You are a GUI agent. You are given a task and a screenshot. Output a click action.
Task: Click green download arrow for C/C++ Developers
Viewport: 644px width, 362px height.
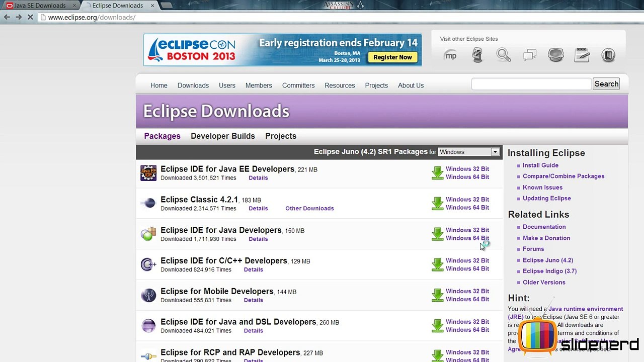coord(437,264)
